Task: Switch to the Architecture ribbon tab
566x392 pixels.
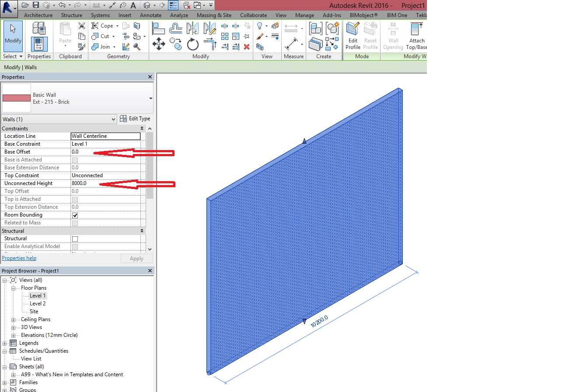Action: click(x=38, y=15)
